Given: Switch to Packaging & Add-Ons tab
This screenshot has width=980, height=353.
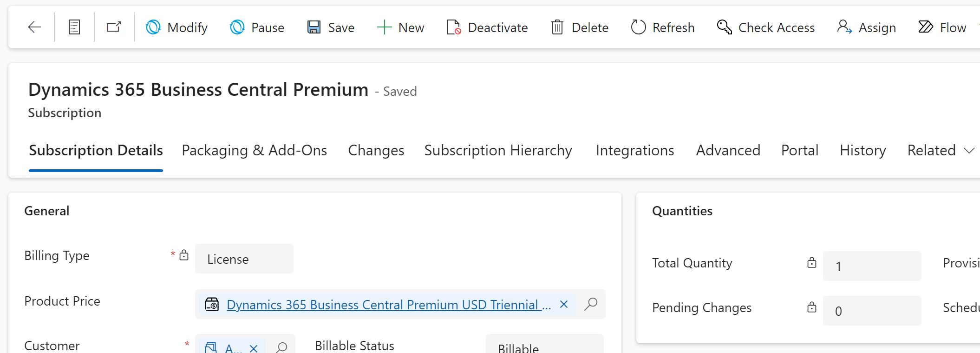Looking at the screenshot, I should (x=255, y=150).
